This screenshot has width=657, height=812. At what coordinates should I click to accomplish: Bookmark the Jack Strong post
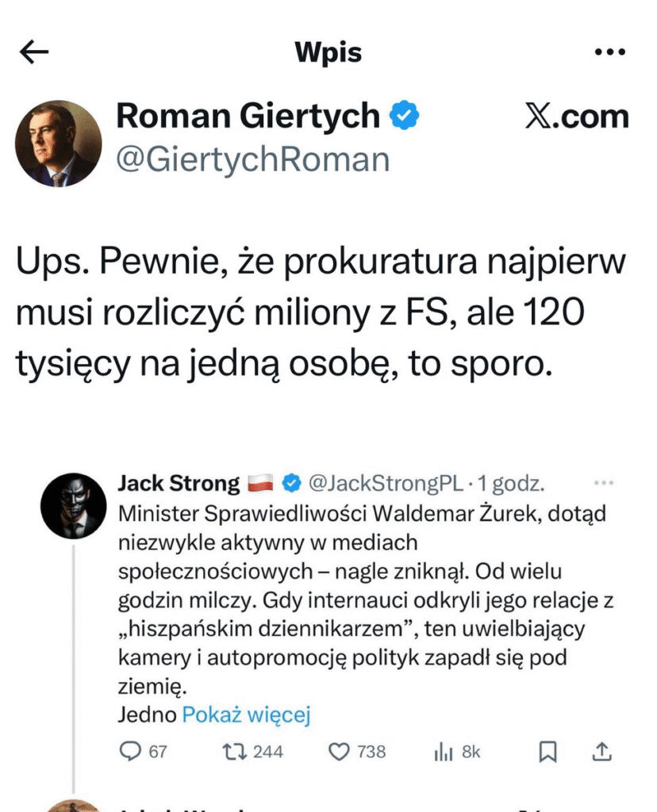click(547, 751)
